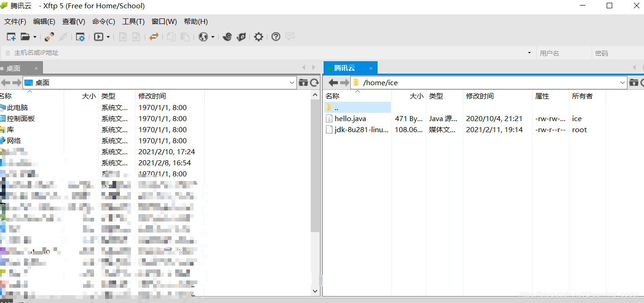Click local pane parent folder icon
This screenshot has width=644, height=303.
coord(303,82)
